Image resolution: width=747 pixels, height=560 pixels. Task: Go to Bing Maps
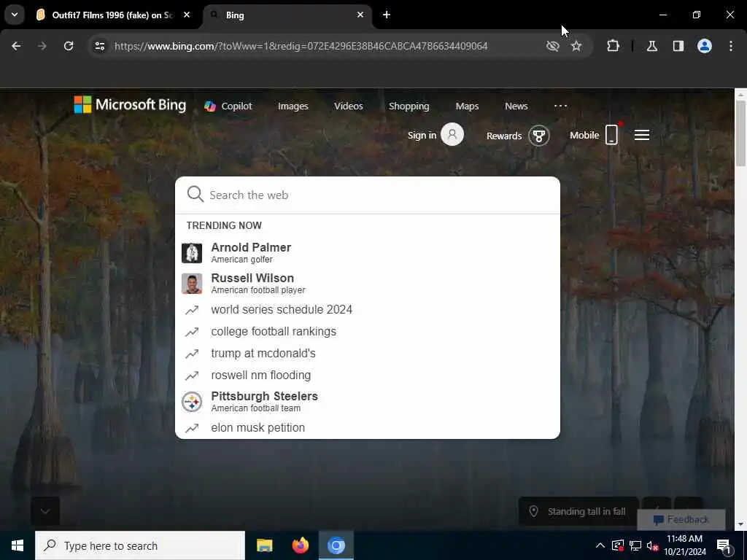click(467, 106)
